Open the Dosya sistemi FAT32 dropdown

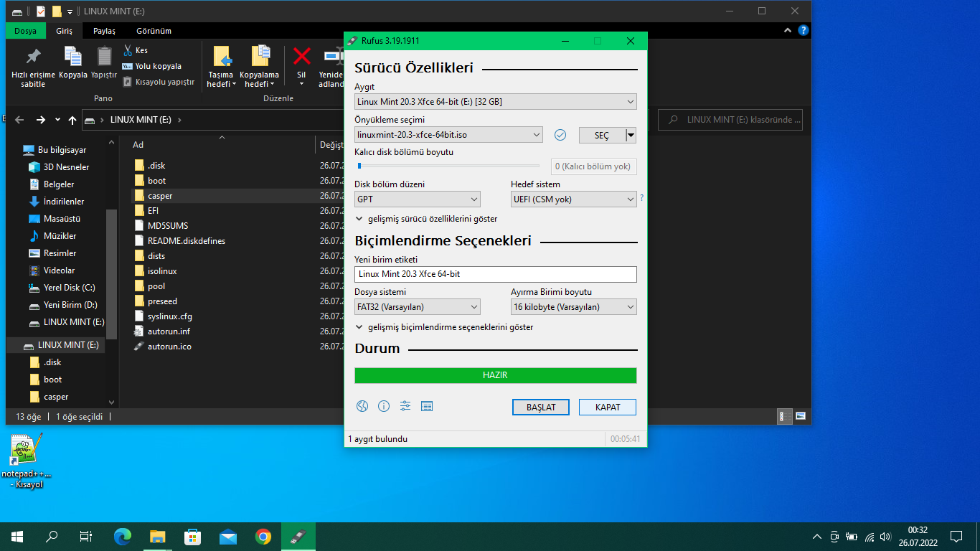coord(418,307)
